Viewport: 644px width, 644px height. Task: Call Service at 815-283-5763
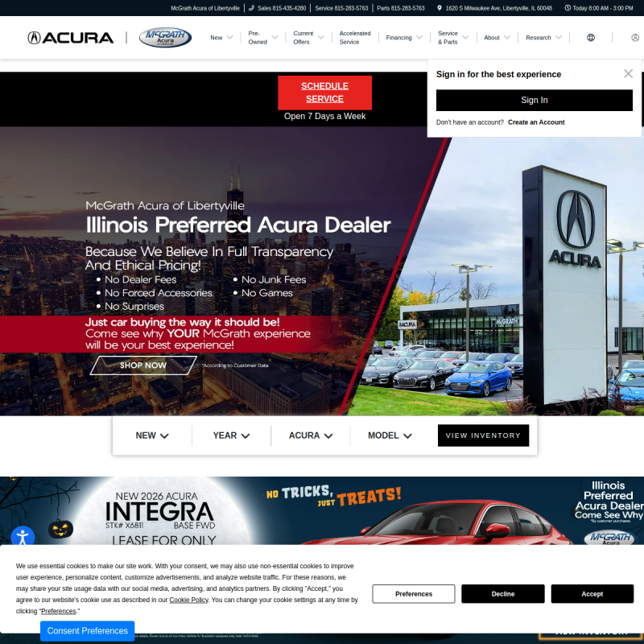[x=341, y=8]
